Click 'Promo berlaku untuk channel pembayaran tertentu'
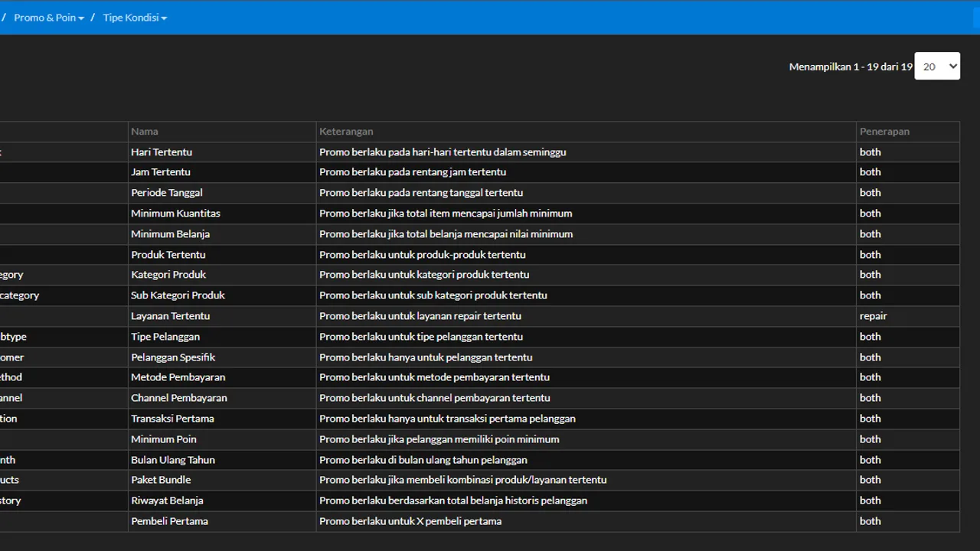This screenshot has width=980, height=551. (x=435, y=398)
